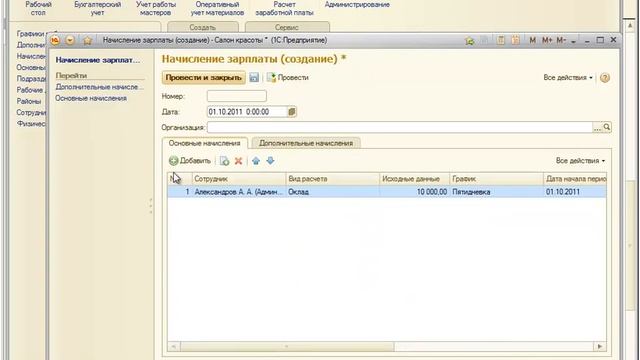Click the Провести и закрыть button

click(x=204, y=78)
